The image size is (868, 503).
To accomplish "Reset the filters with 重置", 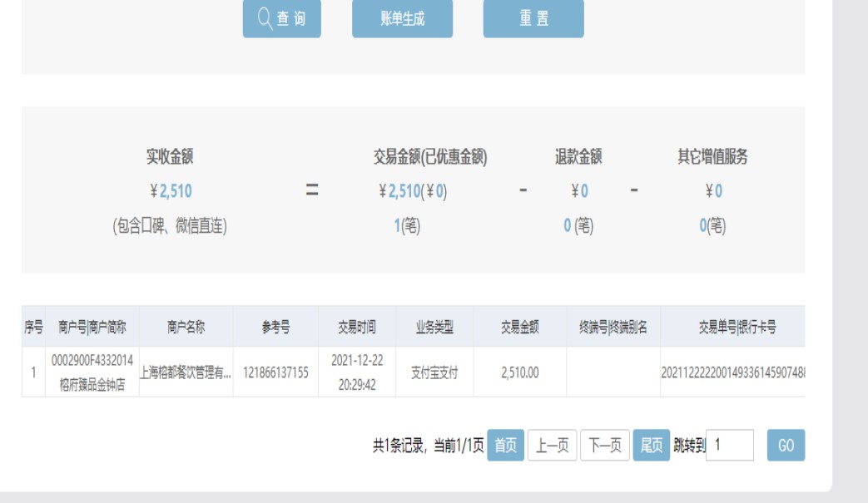I will (533, 18).
